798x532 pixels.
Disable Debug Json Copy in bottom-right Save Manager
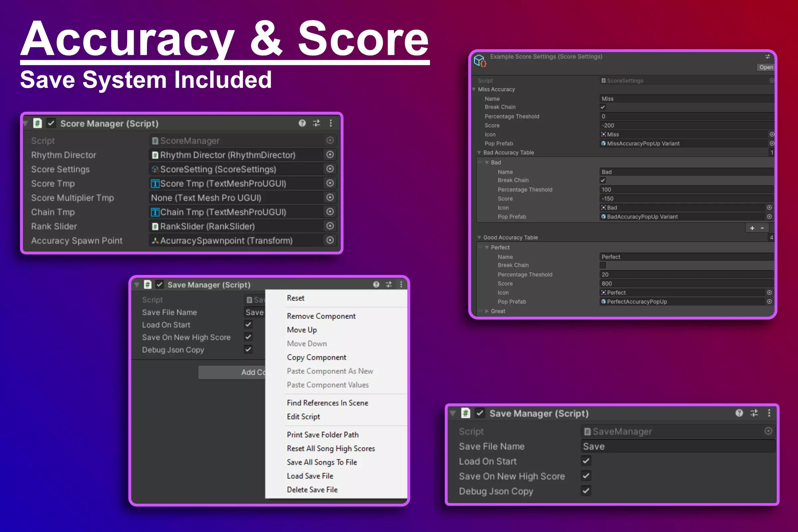(586, 491)
